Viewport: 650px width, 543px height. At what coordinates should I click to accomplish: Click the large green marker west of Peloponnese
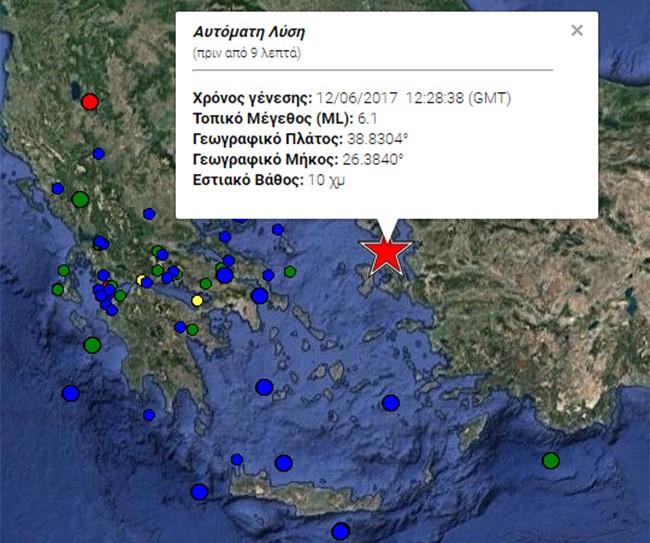92,345
